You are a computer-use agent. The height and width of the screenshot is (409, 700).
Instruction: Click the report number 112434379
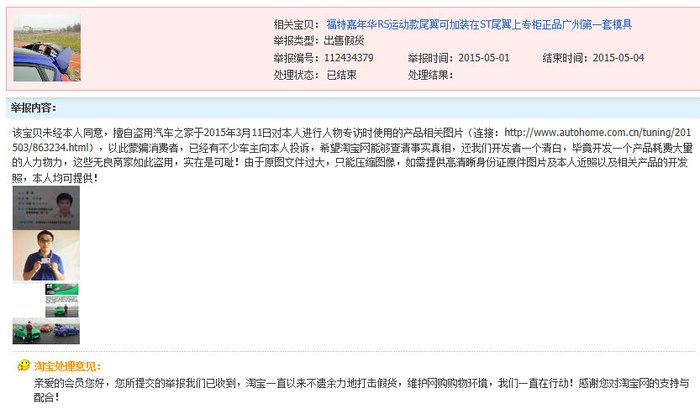(350, 58)
